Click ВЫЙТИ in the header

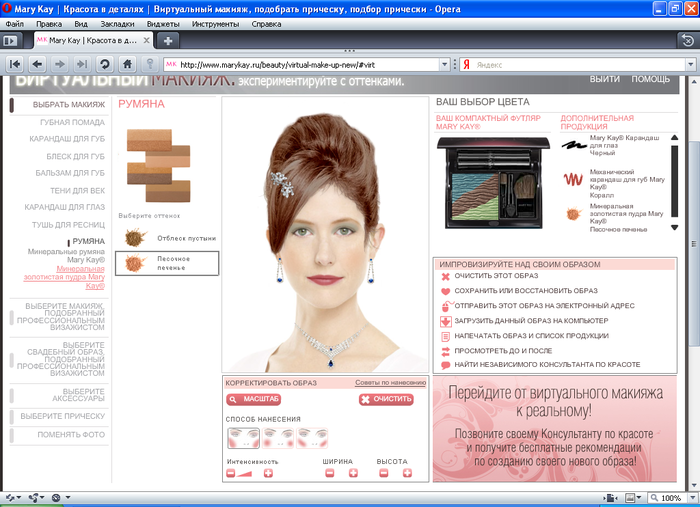pos(604,79)
